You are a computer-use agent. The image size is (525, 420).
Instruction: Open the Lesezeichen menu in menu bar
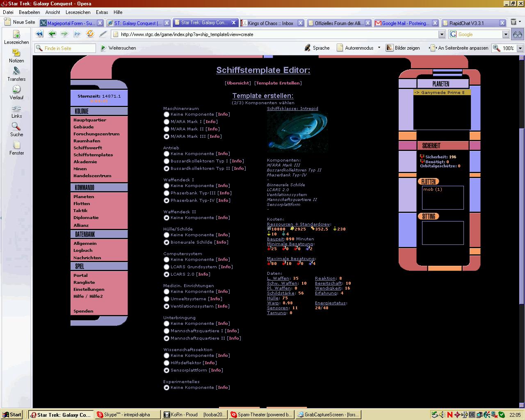click(x=78, y=12)
